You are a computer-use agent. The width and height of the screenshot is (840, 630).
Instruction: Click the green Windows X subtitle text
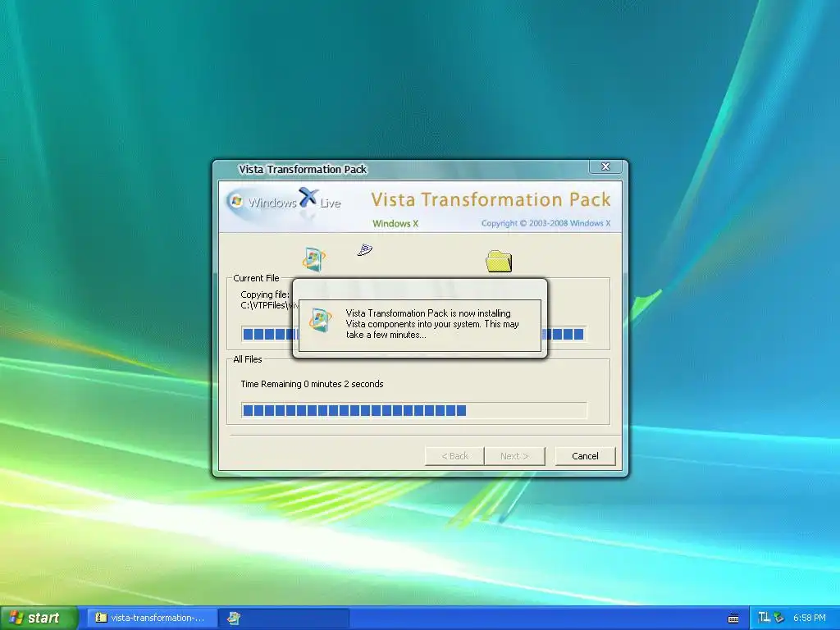click(395, 224)
